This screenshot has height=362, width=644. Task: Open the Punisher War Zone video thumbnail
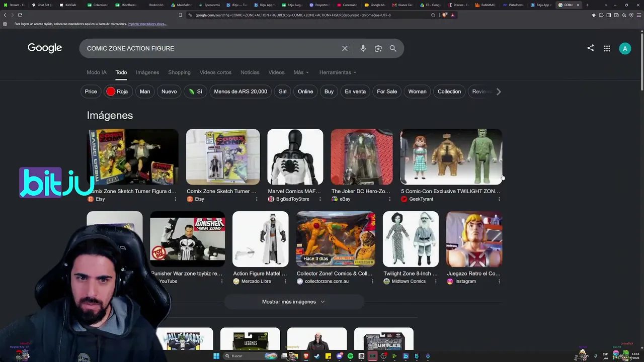click(x=187, y=239)
